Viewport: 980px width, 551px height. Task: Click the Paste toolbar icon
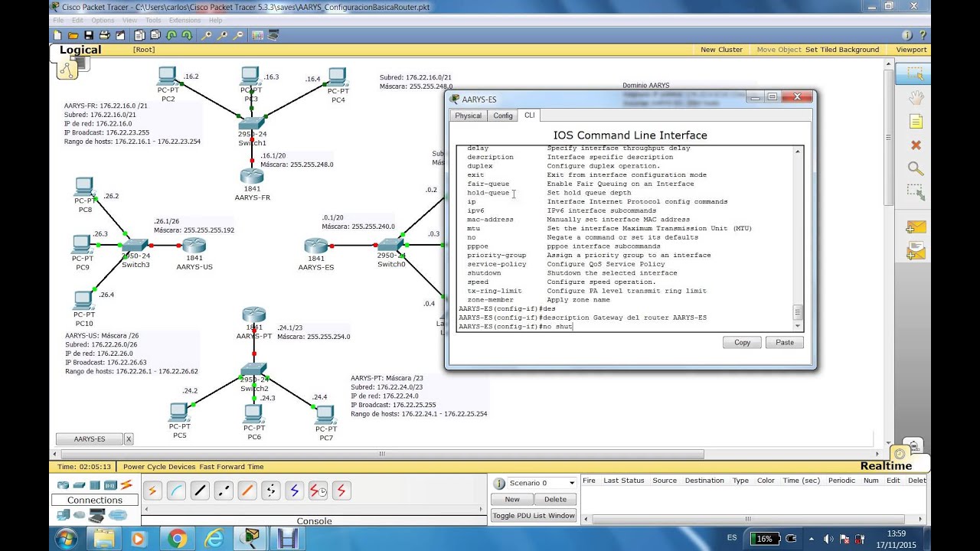pos(155,35)
